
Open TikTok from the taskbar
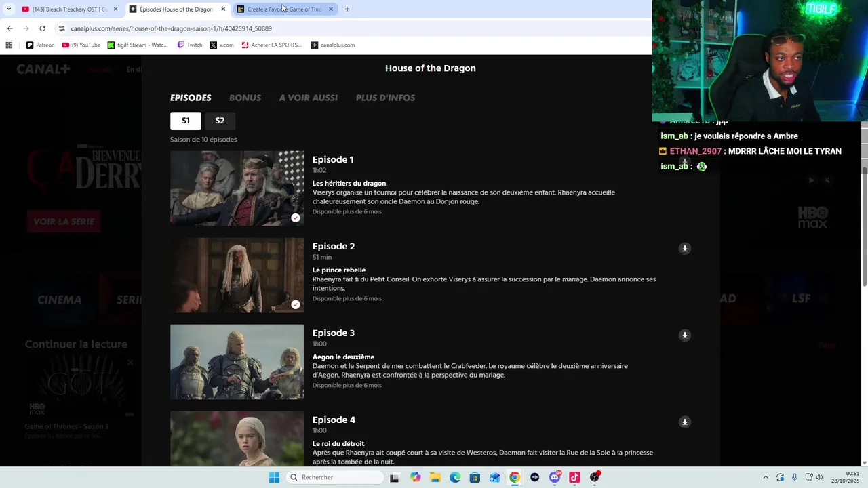(574, 477)
